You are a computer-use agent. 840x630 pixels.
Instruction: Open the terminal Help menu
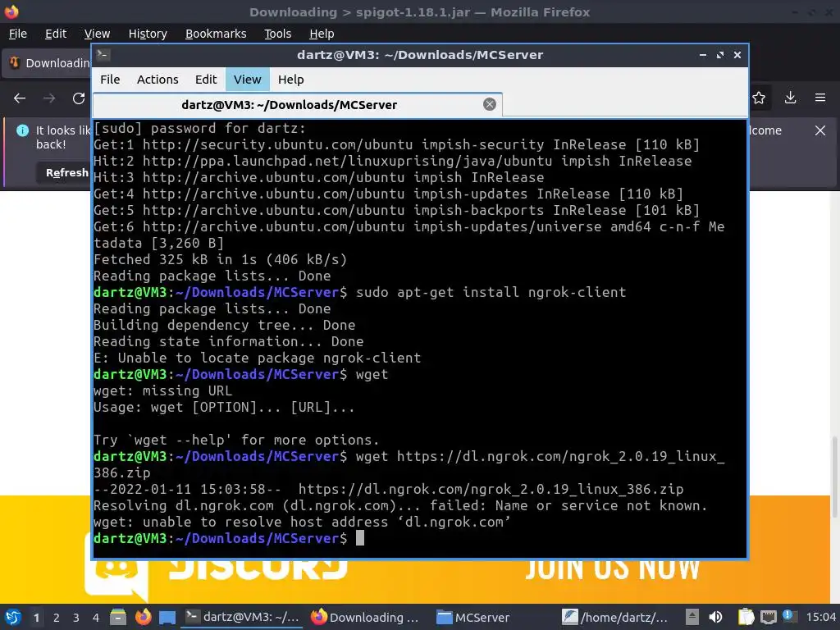(x=291, y=80)
